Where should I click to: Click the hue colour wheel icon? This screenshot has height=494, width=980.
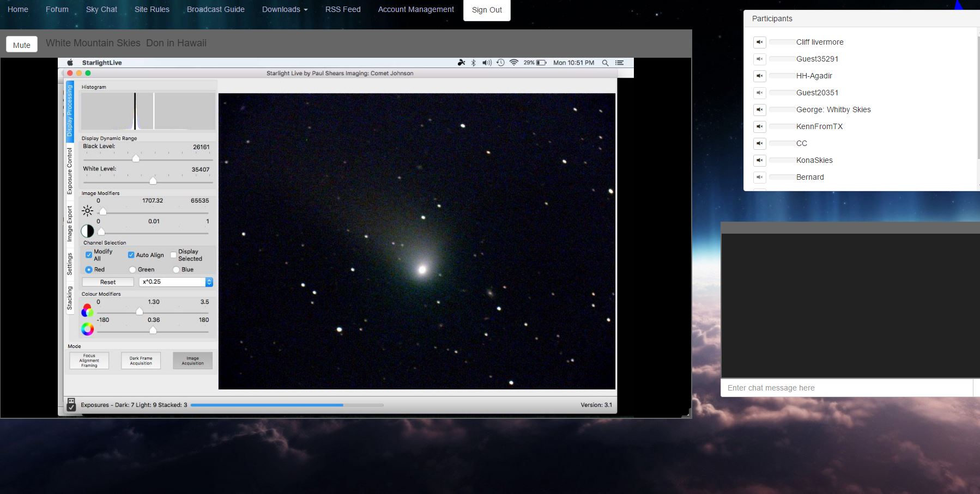[87, 329]
